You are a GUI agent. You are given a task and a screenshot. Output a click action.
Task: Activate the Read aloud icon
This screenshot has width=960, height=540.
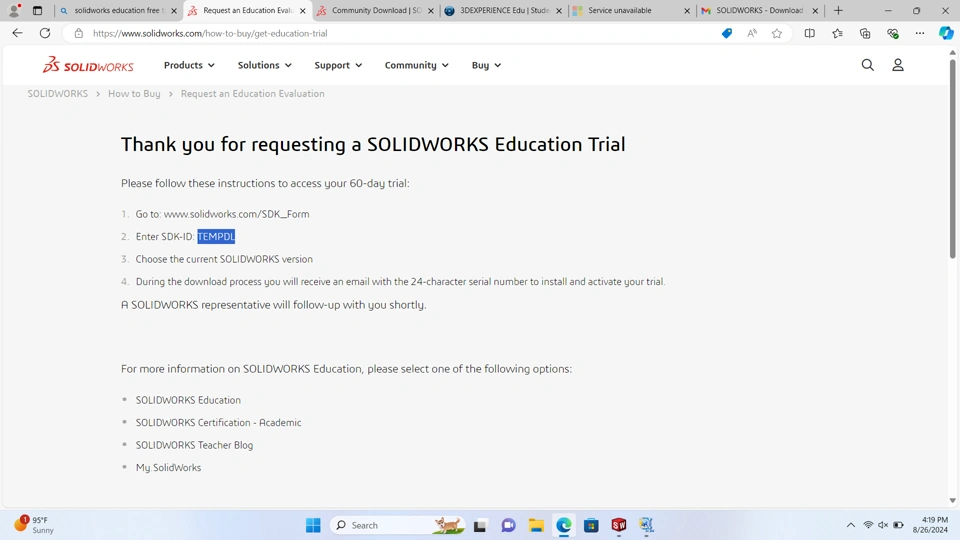(752, 33)
